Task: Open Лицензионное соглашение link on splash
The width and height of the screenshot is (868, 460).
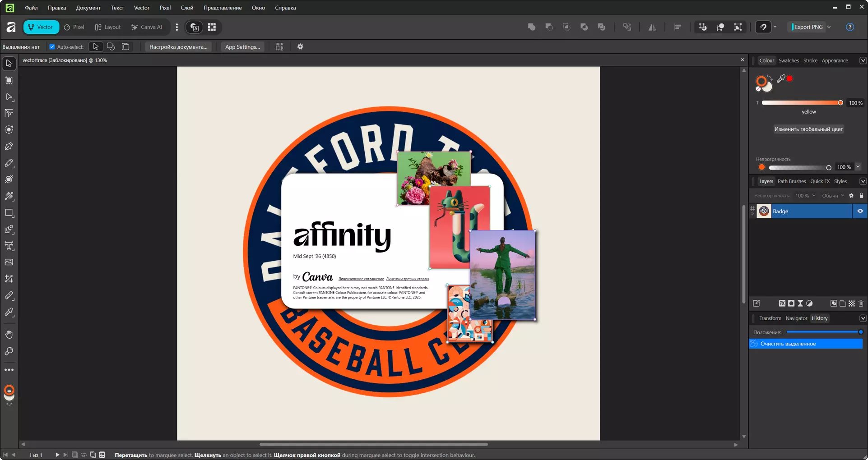Action: tap(361, 279)
